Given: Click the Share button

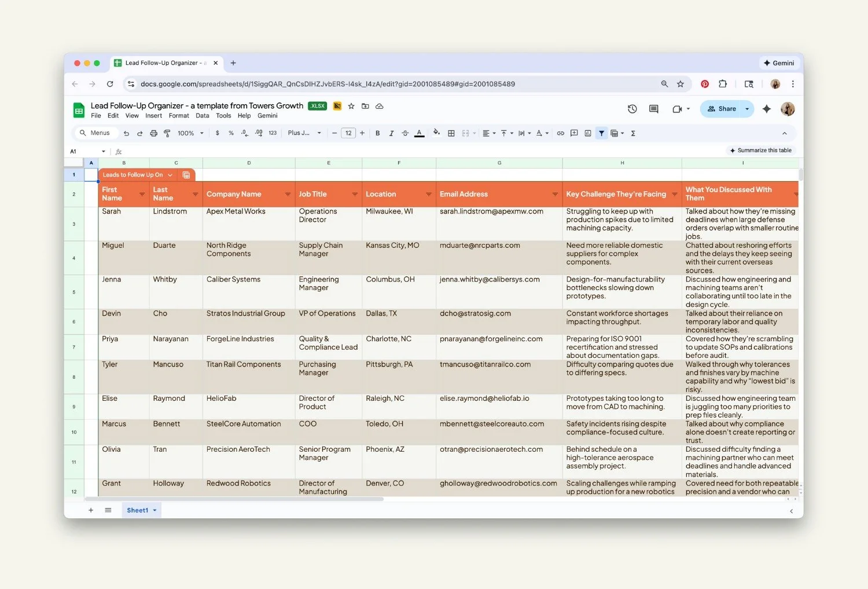Looking at the screenshot, I should (722, 109).
